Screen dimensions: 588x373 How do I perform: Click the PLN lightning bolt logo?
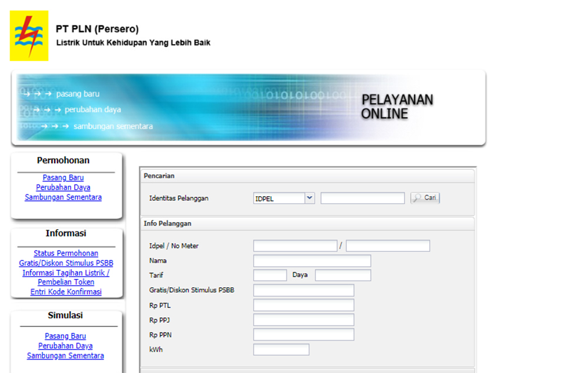pyautogui.click(x=29, y=36)
